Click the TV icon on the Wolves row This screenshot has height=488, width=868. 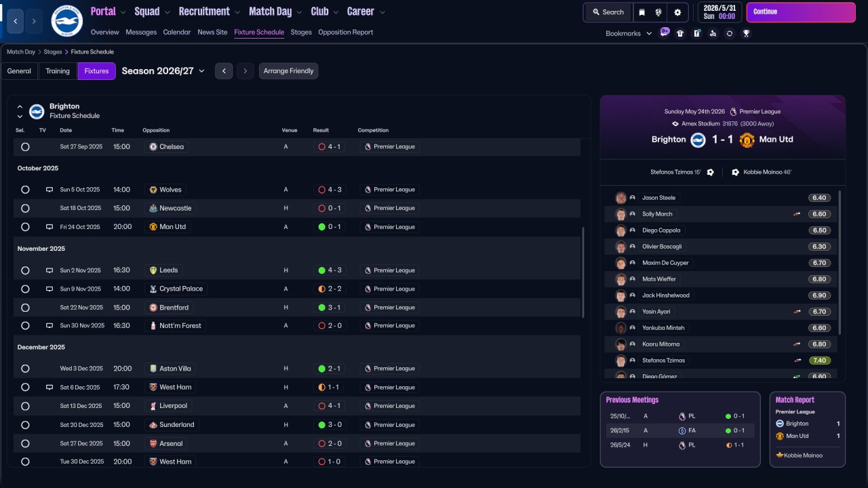[x=49, y=190]
